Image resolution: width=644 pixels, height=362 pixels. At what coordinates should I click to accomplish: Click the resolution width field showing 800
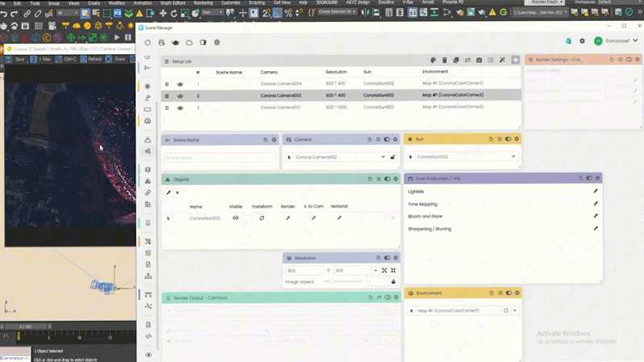304,270
